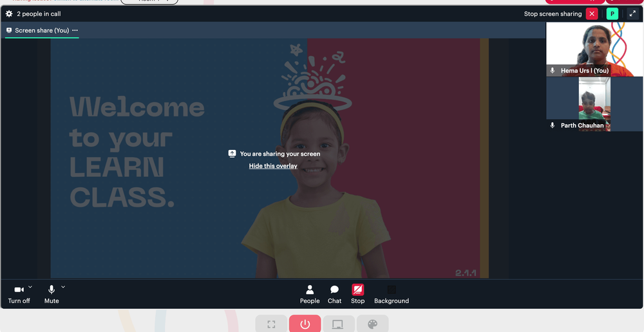Screen dimensions: 644x332
Task: Turn off the camera
Action: [19, 294]
